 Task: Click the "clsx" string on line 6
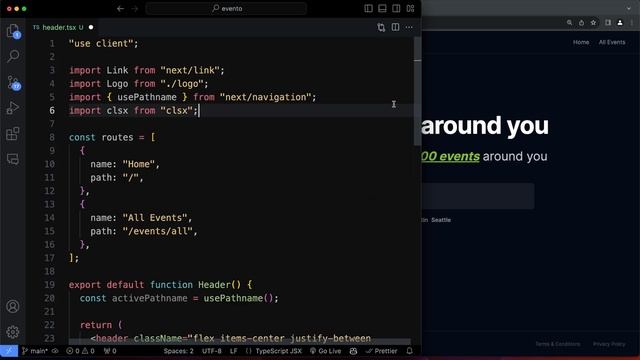click(x=176, y=111)
